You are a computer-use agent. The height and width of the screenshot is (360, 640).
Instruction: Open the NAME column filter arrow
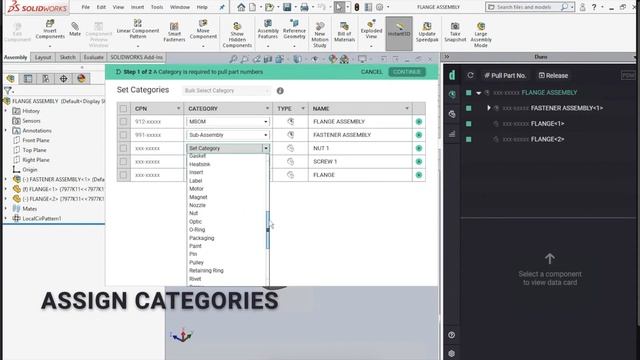[407, 109]
